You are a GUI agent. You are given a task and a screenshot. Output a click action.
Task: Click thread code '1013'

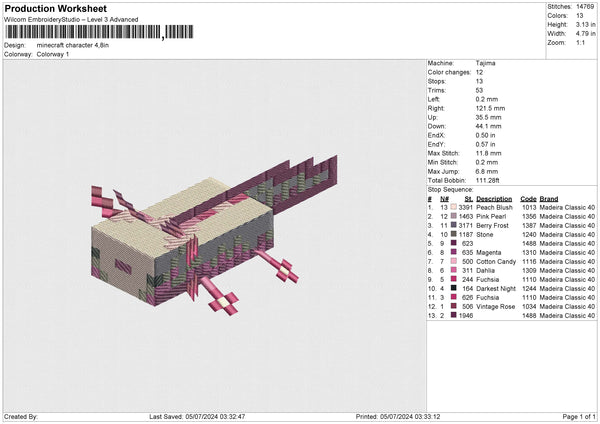[529, 207]
